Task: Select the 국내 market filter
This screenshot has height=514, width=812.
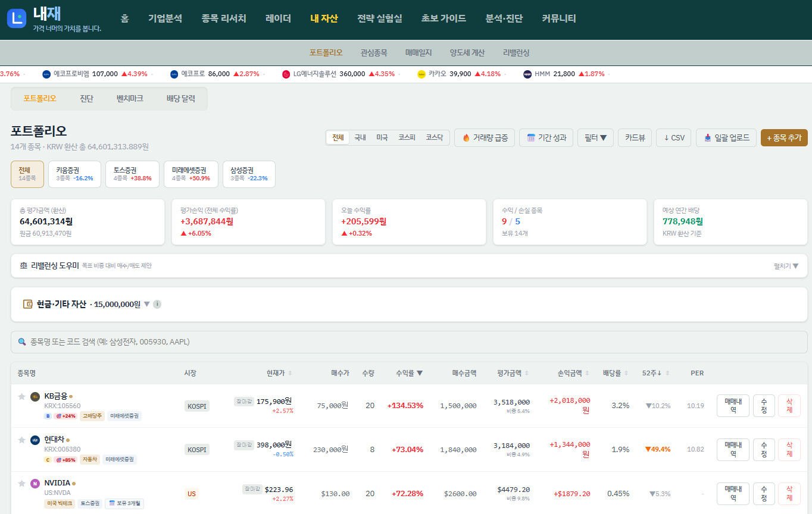Action: click(x=360, y=137)
